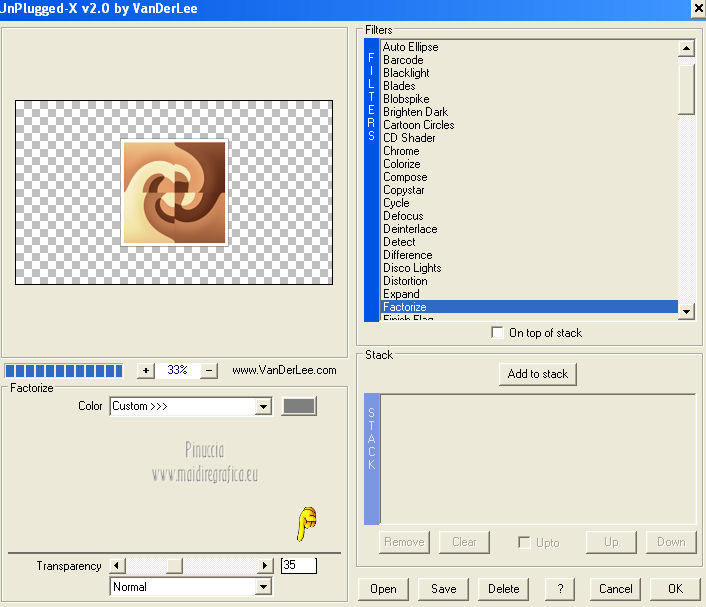Zoom in with the plus button
This screenshot has height=607, width=706.
145,371
